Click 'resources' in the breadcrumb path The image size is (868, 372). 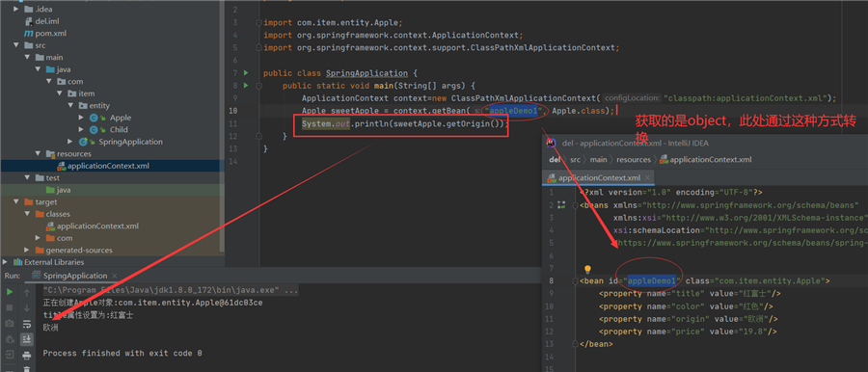click(634, 159)
